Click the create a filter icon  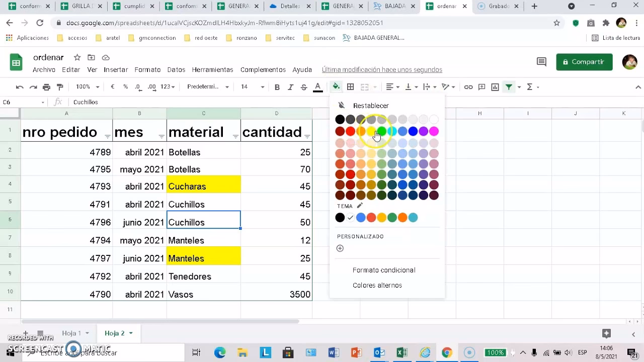click(x=508, y=86)
